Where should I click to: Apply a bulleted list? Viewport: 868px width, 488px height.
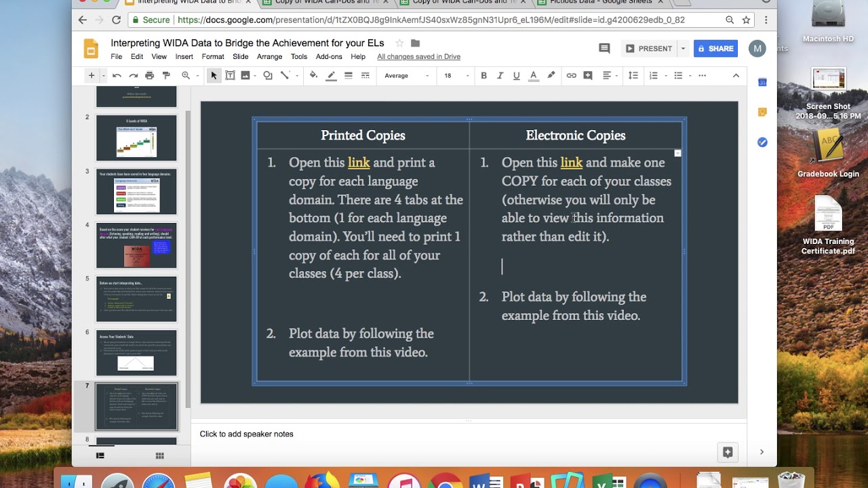(678, 75)
